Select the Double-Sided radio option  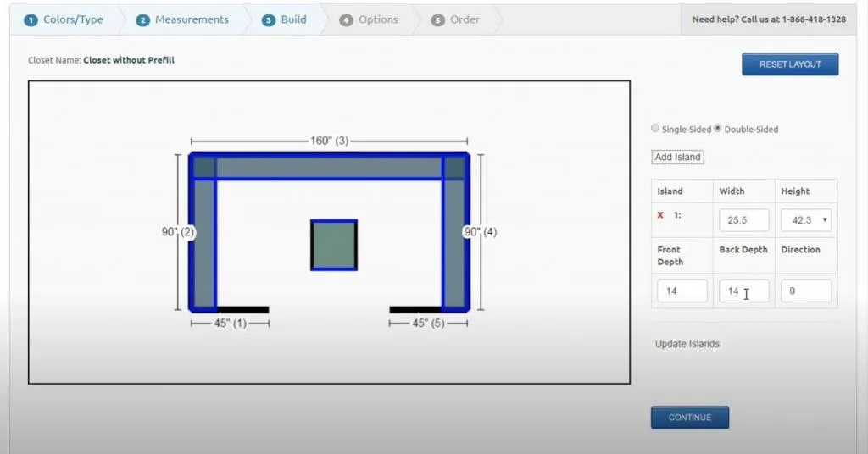[x=718, y=129]
